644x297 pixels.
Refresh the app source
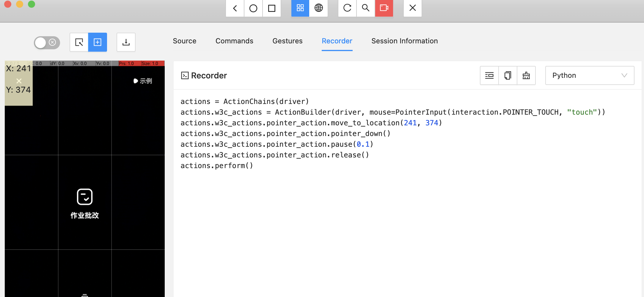(347, 8)
